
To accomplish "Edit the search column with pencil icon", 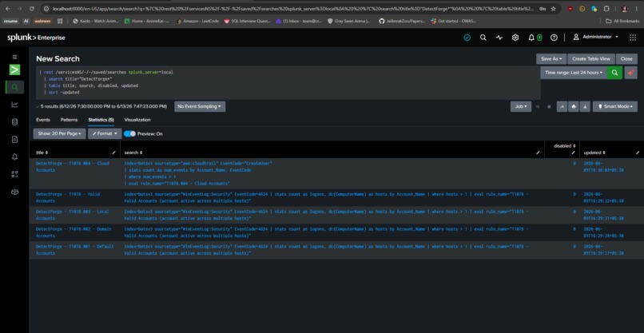I will (538, 153).
